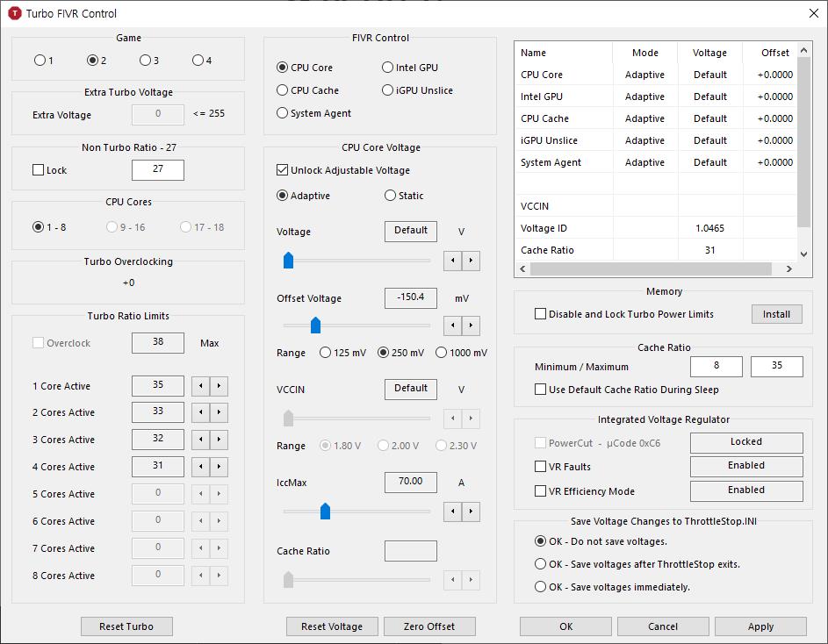
Task: Click the Cache Ratio maximum field
Action: [x=777, y=367]
